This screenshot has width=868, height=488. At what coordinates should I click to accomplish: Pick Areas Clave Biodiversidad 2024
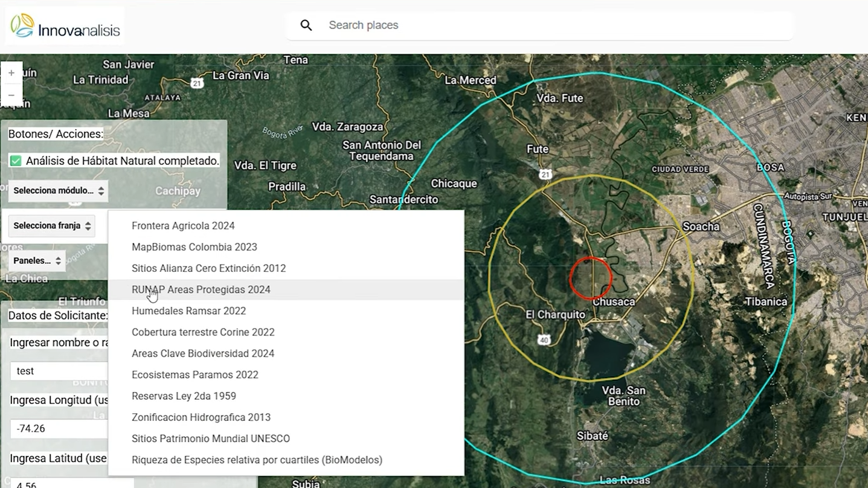[x=286, y=353]
